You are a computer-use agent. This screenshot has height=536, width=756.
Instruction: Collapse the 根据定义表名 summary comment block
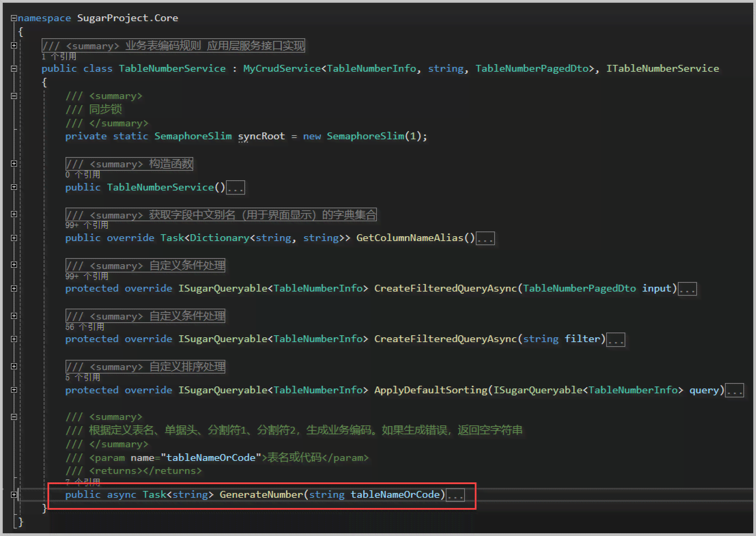tap(14, 417)
